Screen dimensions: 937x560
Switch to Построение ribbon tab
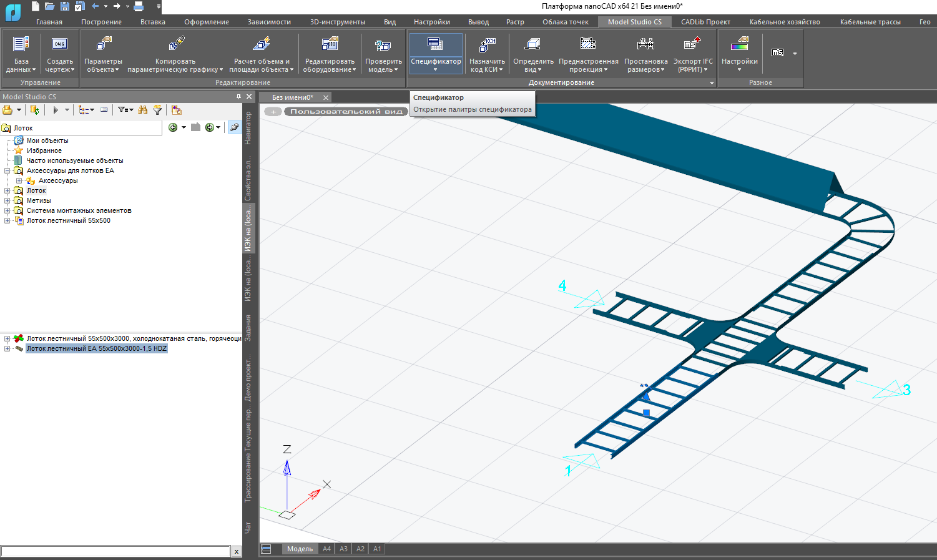101,22
